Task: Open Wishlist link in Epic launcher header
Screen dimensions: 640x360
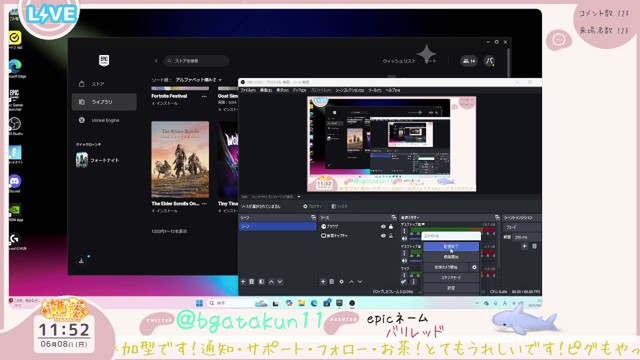Action: (x=399, y=61)
